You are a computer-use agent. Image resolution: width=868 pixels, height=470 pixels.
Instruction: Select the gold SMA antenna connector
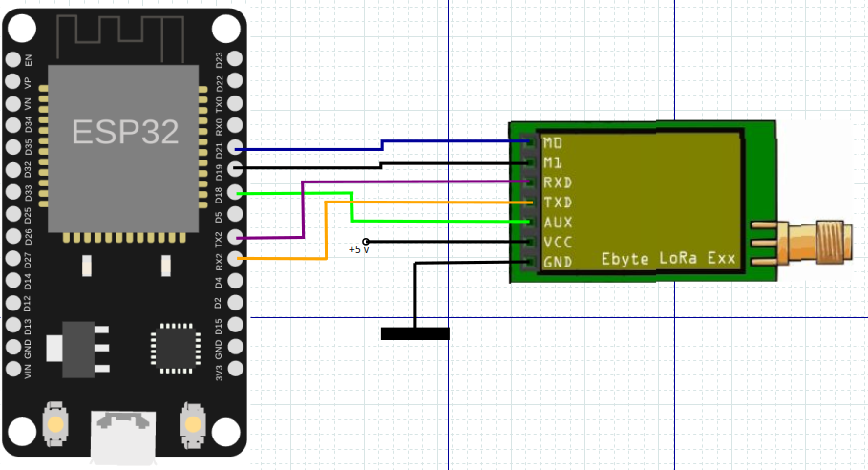point(801,243)
